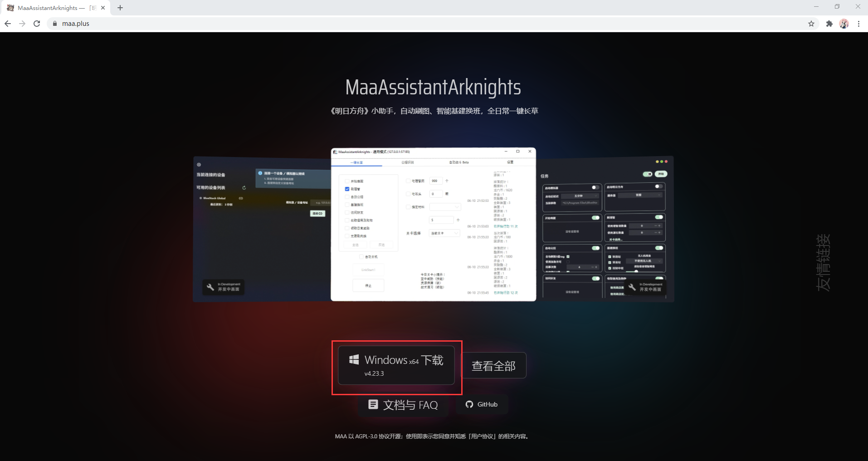Select the left dark device-list preview screenshot

click(261, 229)
